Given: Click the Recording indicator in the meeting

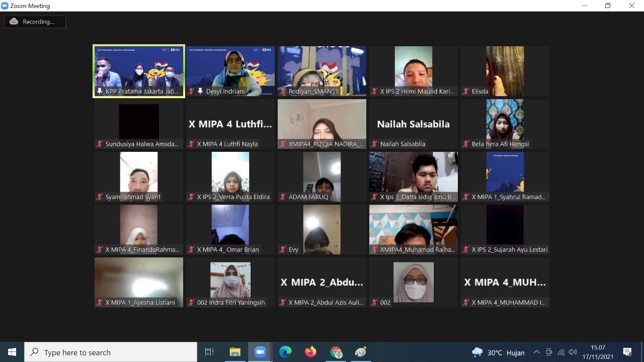Looking at the screenshot, I should 34,22.
